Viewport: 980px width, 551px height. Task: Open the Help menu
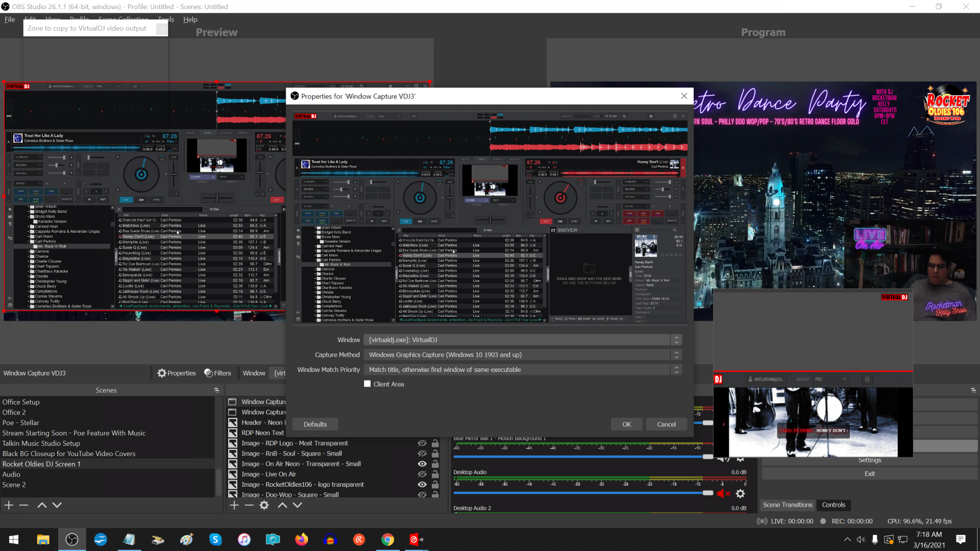[x=190, y=19]
